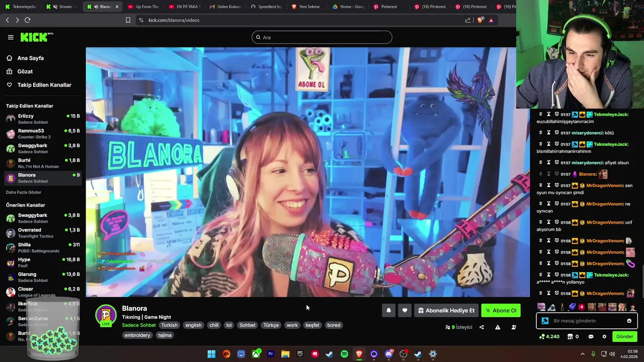Open chat settings gear
644x362 pixels.
tap(604, 336)
